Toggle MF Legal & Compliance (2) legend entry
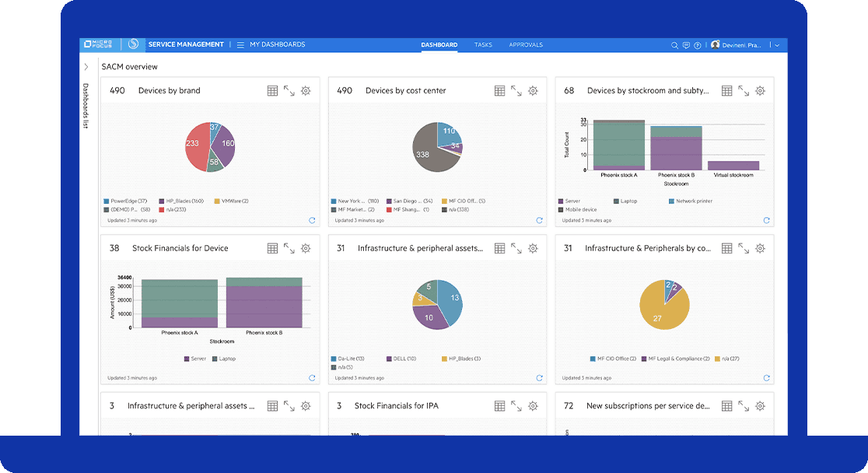The image size is (868, 473). 676,359
